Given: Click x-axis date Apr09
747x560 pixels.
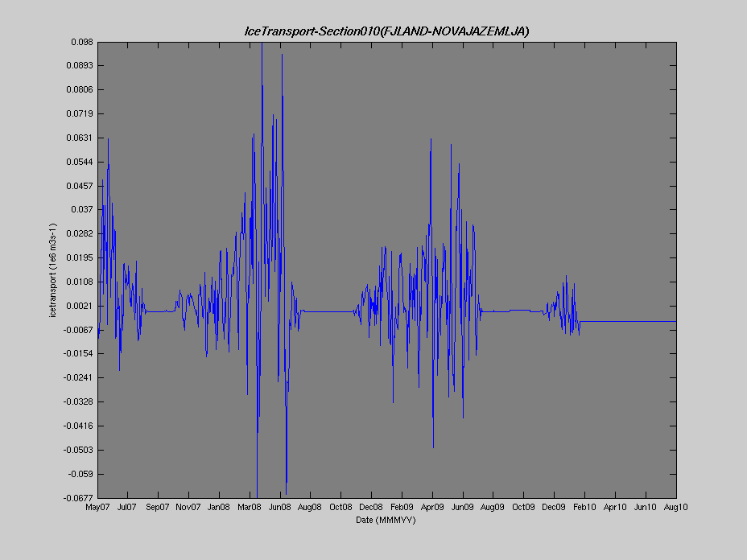Looking at the screenshot, I should pos(432,507).
